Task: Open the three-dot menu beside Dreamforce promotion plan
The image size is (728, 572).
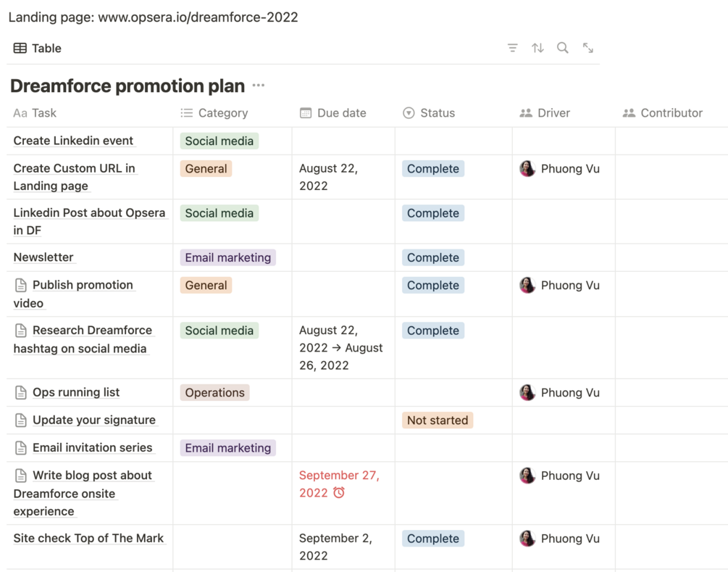Action: coord(259,86)
